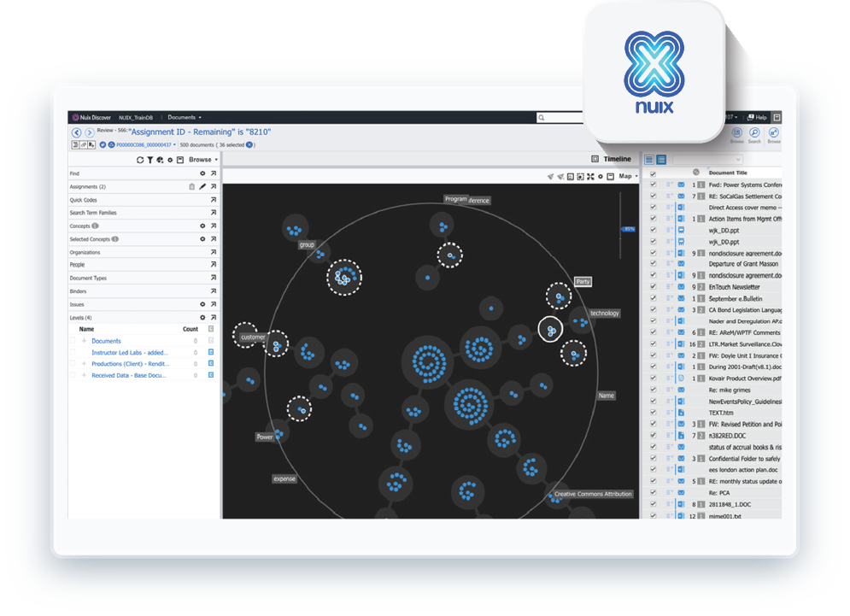Uncheck 'Direct Access cover memo' document
Screen dimensions: 850x616
click(x=654, y=208)
